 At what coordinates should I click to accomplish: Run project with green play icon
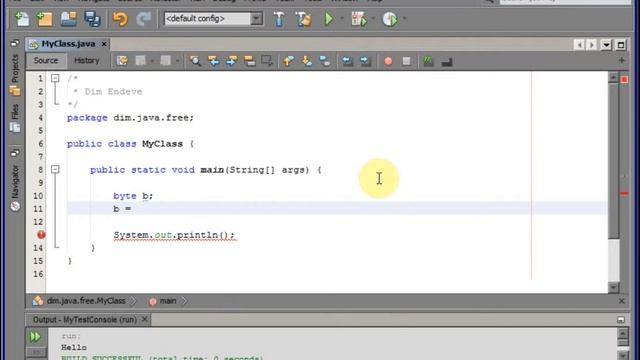[x=329, y=19]
